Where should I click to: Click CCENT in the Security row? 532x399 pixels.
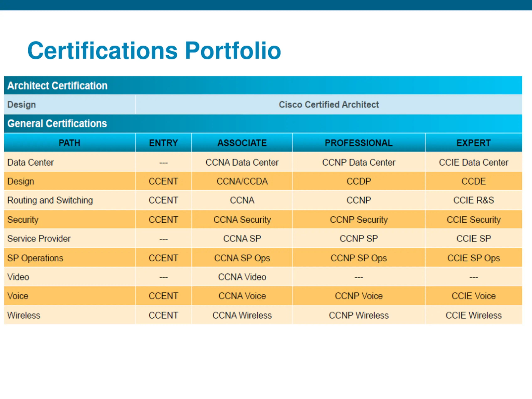click(x=163, y=219)
